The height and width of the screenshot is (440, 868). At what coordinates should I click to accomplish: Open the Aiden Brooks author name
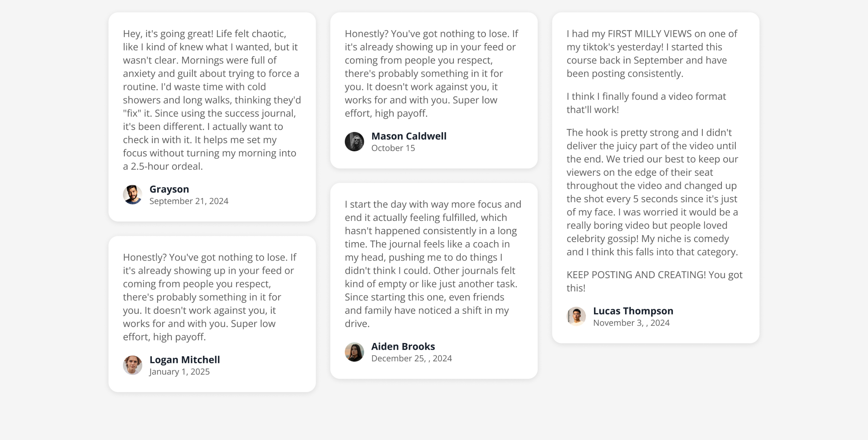[403, 346]
